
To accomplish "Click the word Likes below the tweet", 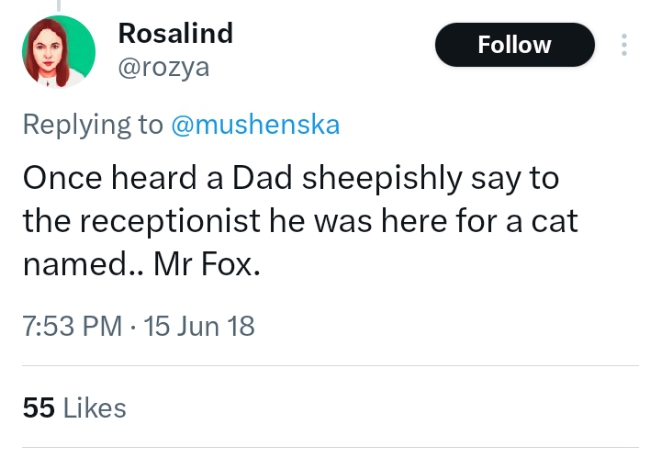I will tap(95, 408).
